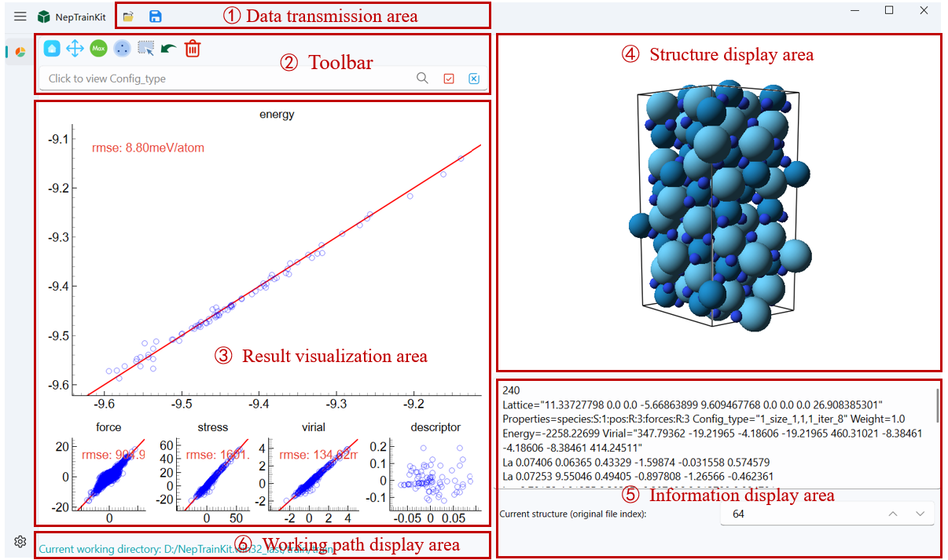Viewport: 948px width, 560px height.
Task: Click the energy parity plot
Action: pyautogui.click(x=276, y=259)
